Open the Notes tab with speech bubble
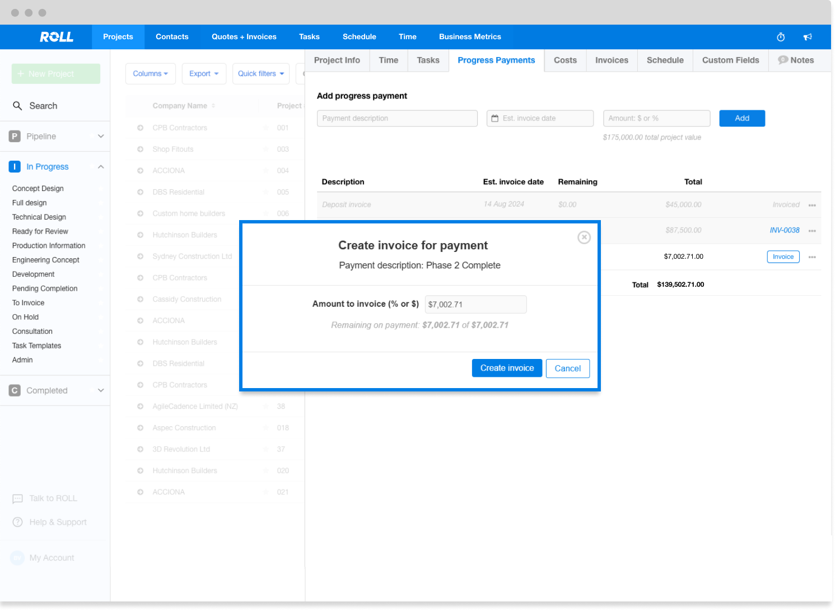Viewport: 840px width, 616px height. coord(796,60)
